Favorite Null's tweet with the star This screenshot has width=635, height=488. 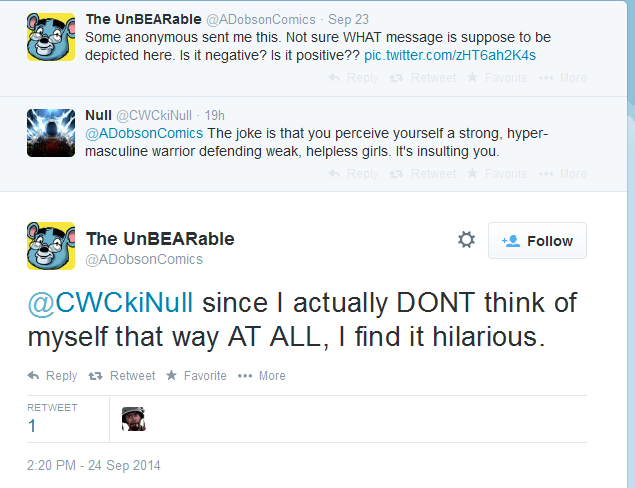497,174
